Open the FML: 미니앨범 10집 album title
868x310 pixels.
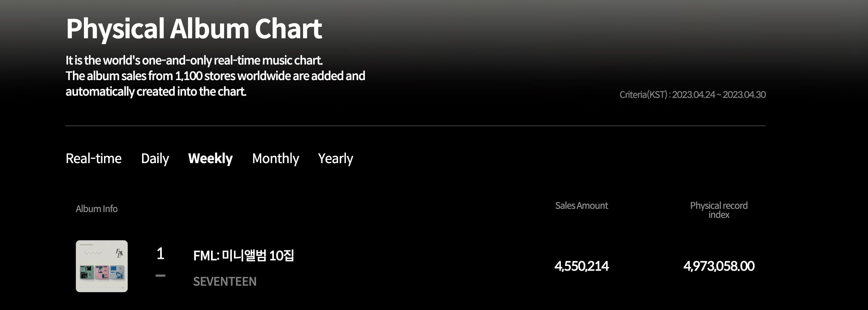(243, 256)
